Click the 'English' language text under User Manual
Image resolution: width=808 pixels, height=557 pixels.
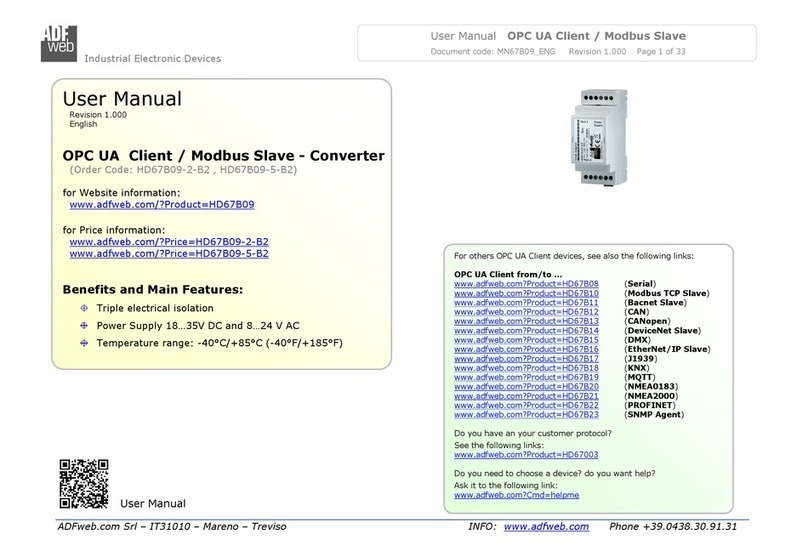click(x=83, y=124)
